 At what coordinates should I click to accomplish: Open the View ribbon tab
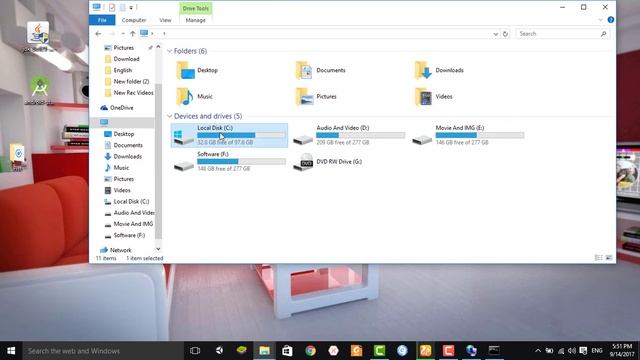[x=165, y=20]
